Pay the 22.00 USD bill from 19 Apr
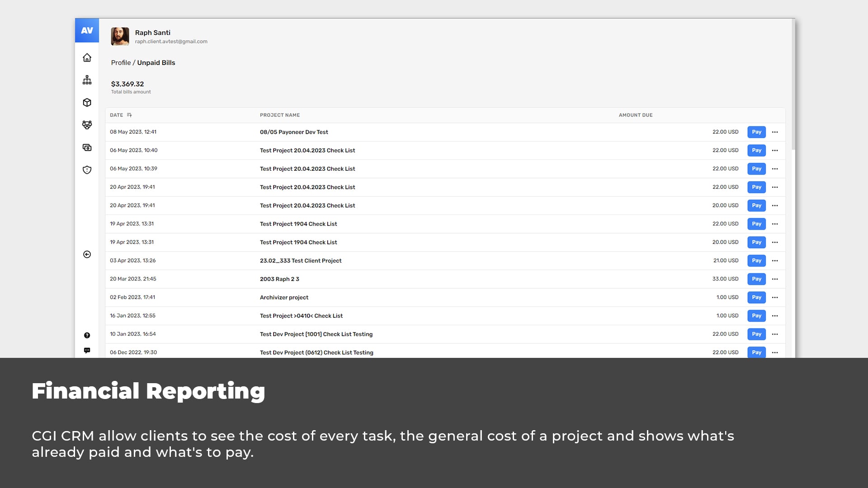Viewport: 868px width, 488px height. tap(756, 224)
